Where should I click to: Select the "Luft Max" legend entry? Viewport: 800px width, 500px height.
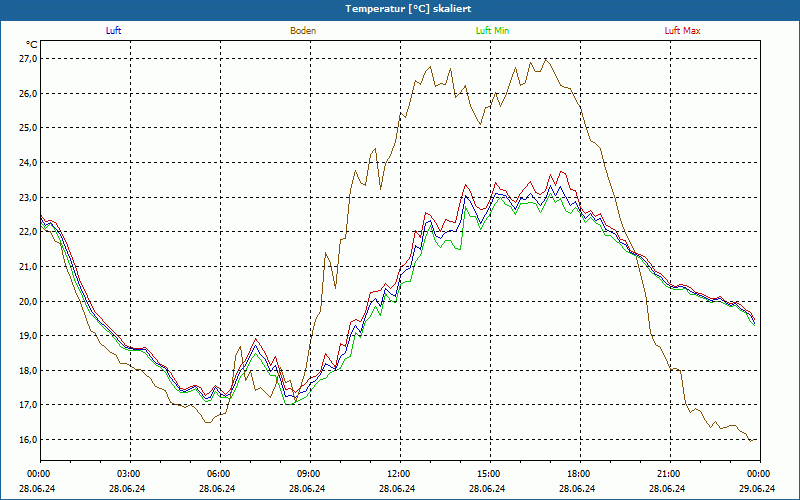tap(683, 31)
